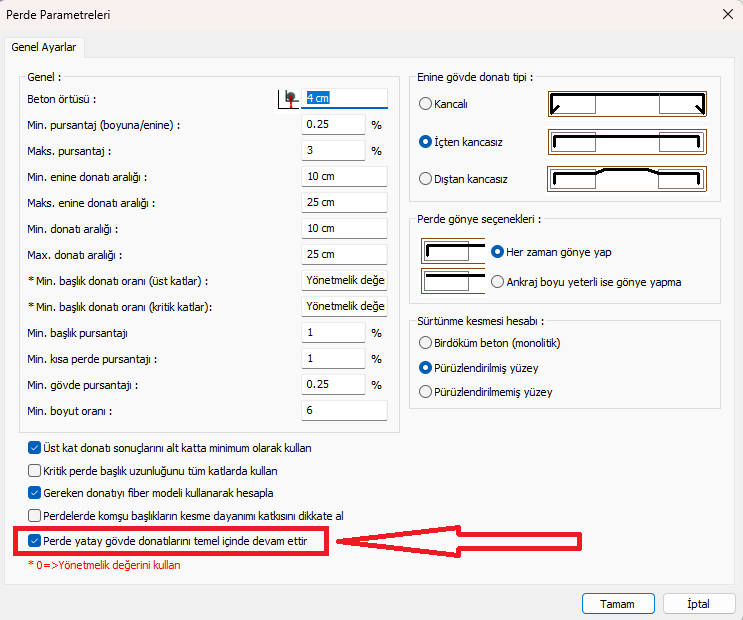743x620 pixels.
Task: Choose Ankraj boyu yeterli ise gönye yapma
Action: coord(498,282)
